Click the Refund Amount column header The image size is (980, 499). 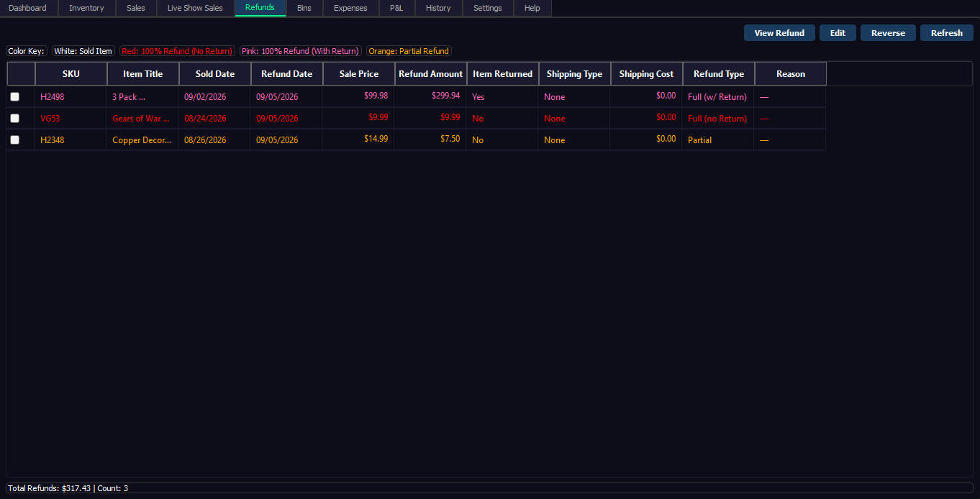(x=431, y=74)
